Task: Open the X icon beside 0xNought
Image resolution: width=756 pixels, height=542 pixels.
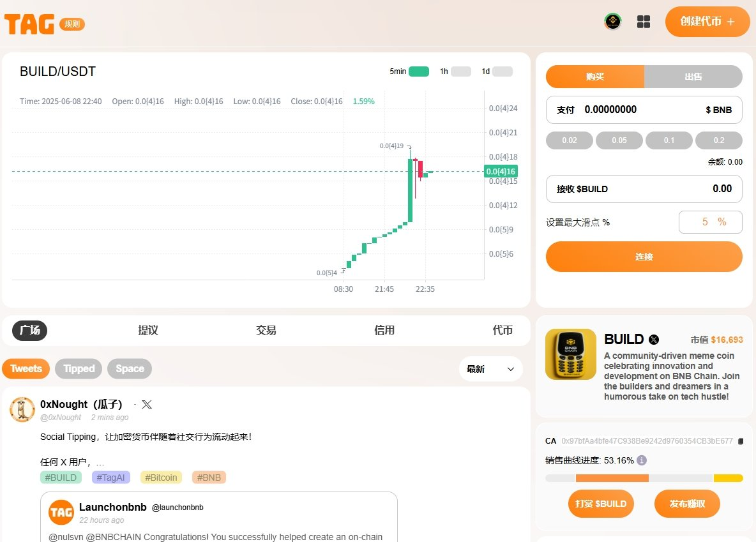Action: tap(147, 405)
